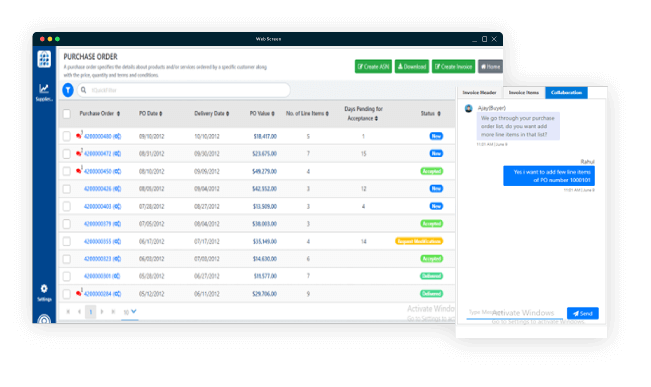Open the Settings gear in sidebar
The width and height of the screenshot is (651, 387).
coord(44,289)
